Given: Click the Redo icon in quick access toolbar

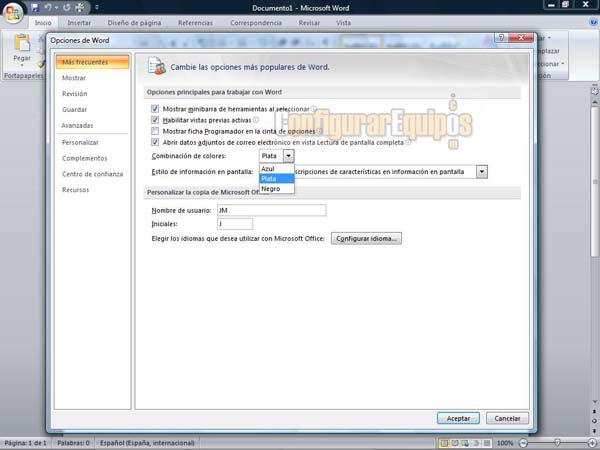Looking at the screenshot, I should coord(67,7).
